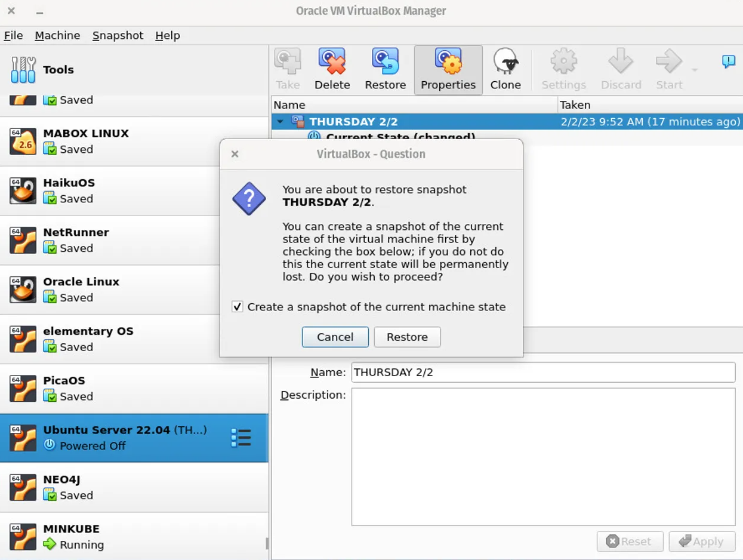
Task: Open the File menu
Action: click(x=13, y=35)
